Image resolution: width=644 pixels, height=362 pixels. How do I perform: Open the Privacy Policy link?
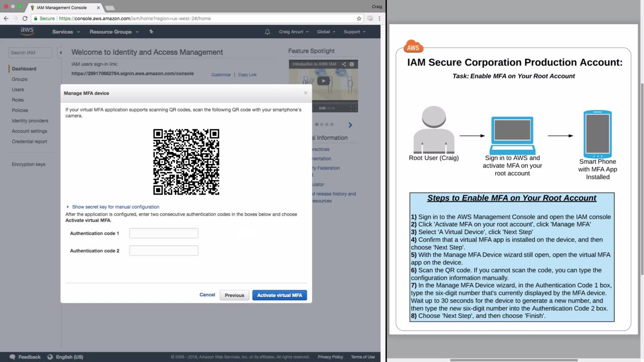coord(331,357)
